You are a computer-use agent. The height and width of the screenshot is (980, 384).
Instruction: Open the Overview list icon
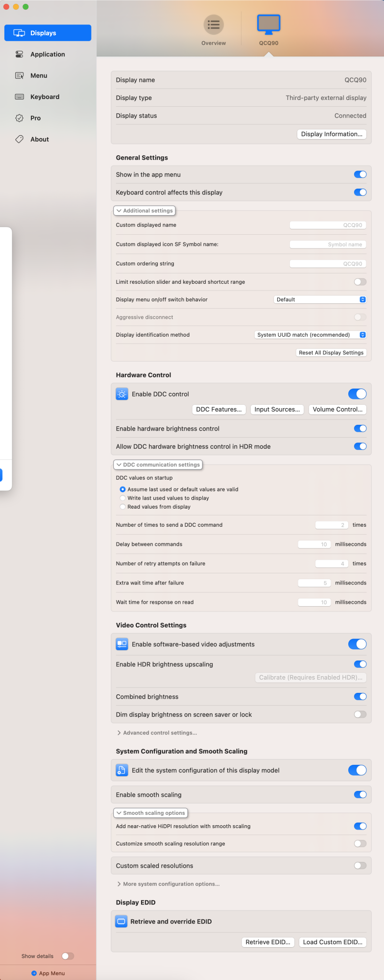(214, 24)
